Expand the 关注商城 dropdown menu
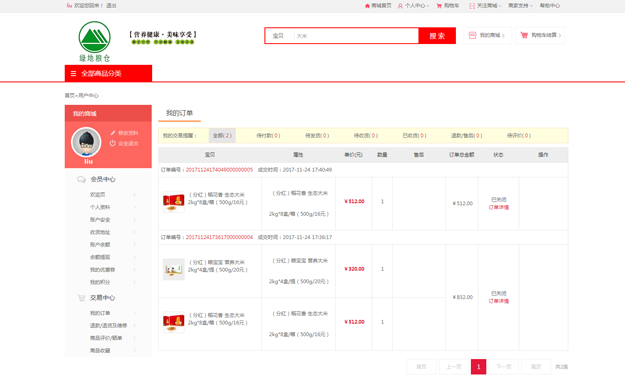Screen dimensions: 625x390 [485, 6]
